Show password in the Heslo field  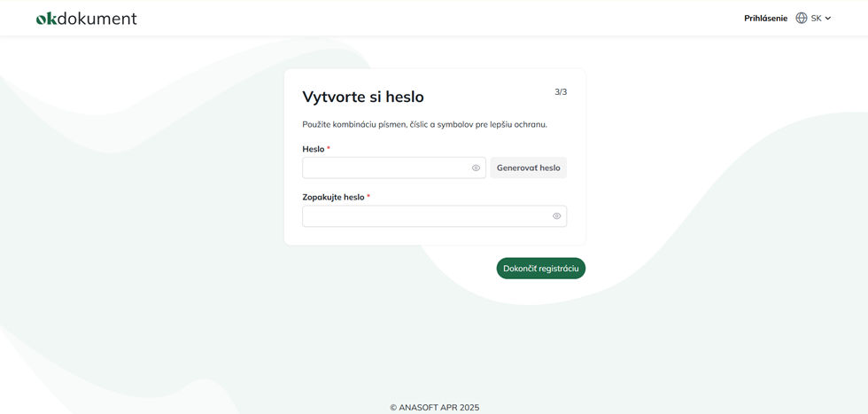tap(476, 168)
